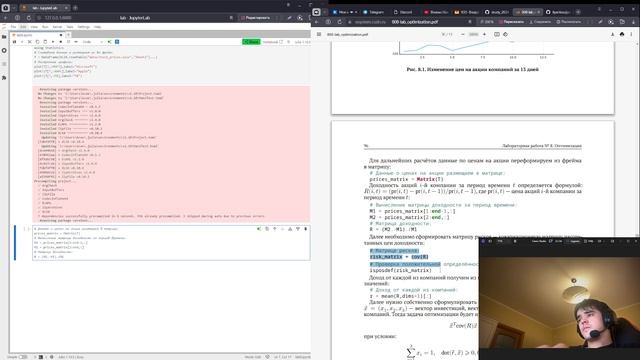Click the Пересказать button in PDF browser
Viewport: 640px width, 360px height.
point(512,22)
